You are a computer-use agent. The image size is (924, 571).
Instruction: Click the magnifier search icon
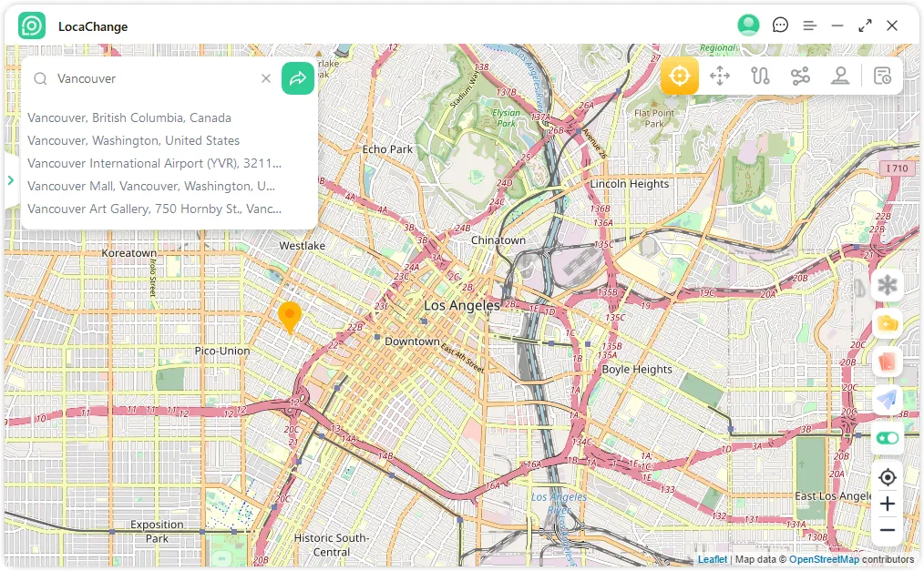[x=40, y=78]
